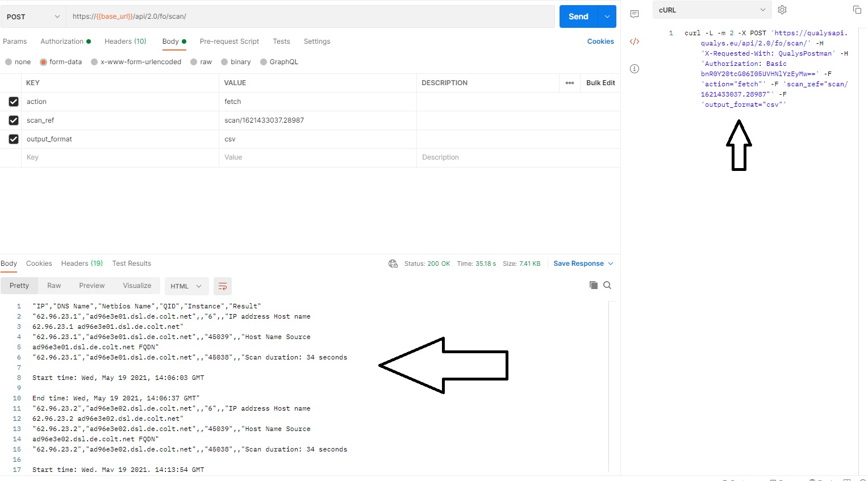Screen dimensions: 868x481
Task: Switch response view to Preview
Action: click(x=92, y=286)
